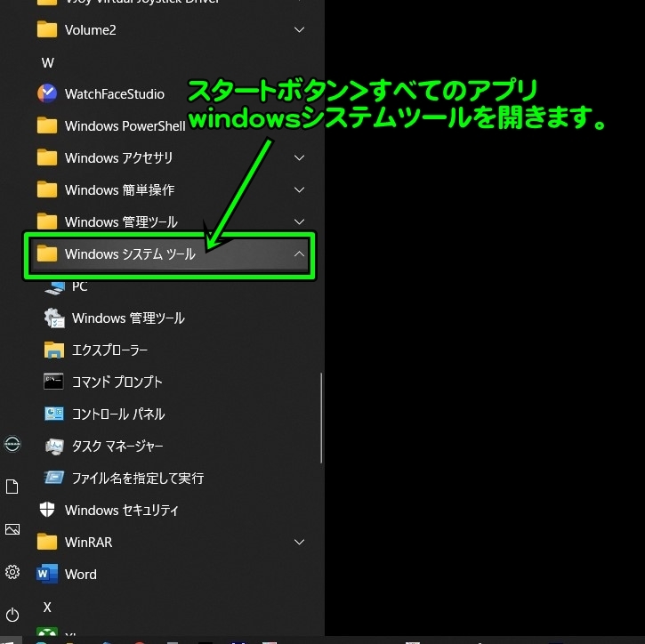Viewport: 645px width, 644px height.
Task: Jump to the X letter header
Action: [47, 607]
